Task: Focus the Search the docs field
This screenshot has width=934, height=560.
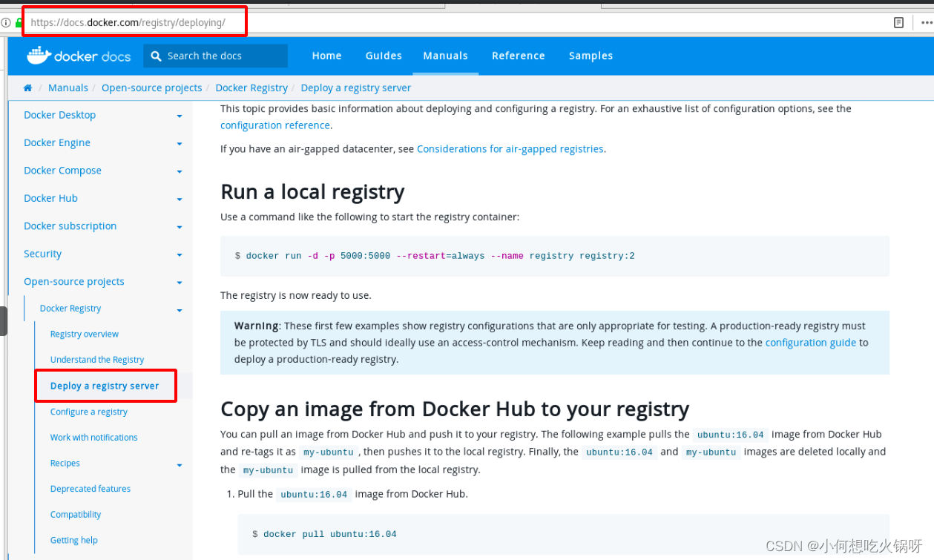Action: click(216, 56)
